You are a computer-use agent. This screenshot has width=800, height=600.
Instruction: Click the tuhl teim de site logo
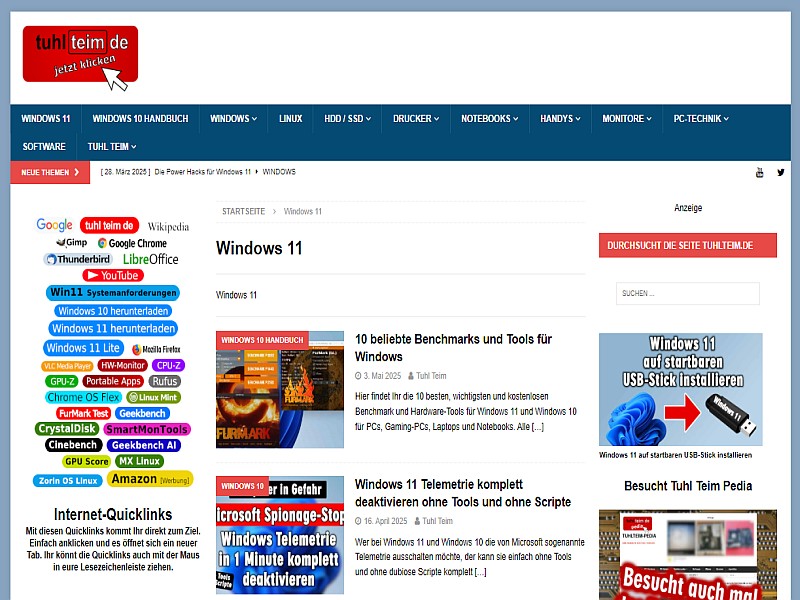pos(80,57)
